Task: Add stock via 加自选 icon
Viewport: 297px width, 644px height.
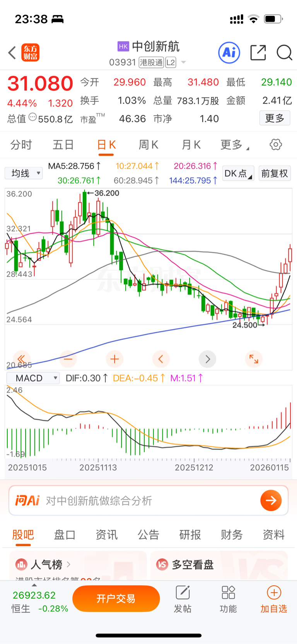Action: (x=274, y=592)
